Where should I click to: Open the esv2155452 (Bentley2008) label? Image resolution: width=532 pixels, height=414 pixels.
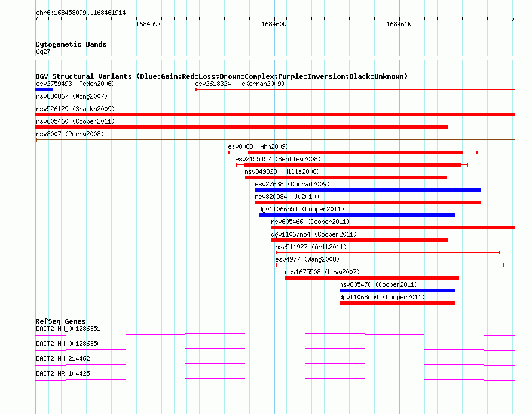tap(278, 159)
